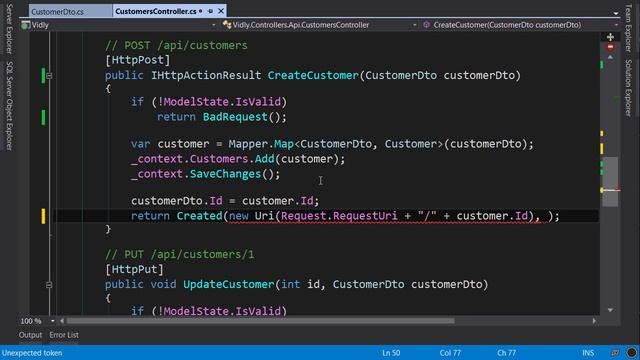Collapse the UpdateCustomer method outline

(49, 285)
